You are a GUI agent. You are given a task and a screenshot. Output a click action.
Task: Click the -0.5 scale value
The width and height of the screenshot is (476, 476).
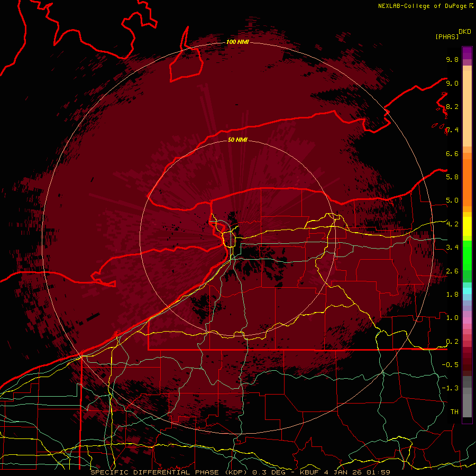pyautogui.click(x=450, y=365)
